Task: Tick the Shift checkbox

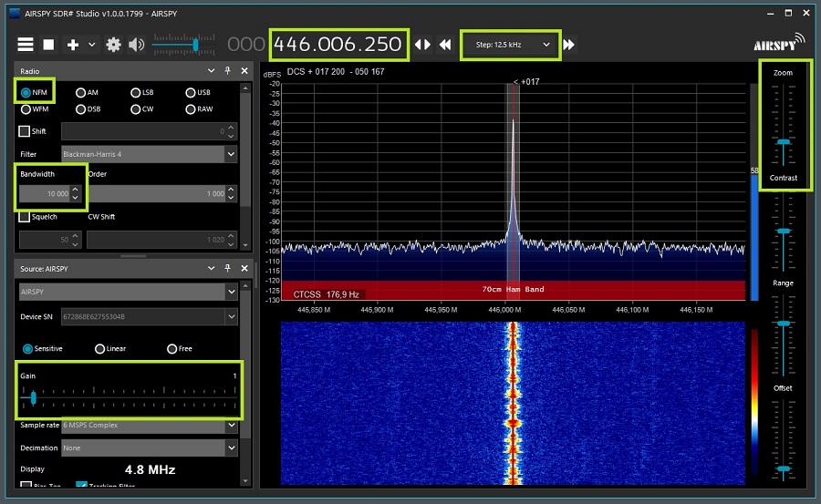Action: (x=26, y=131)
